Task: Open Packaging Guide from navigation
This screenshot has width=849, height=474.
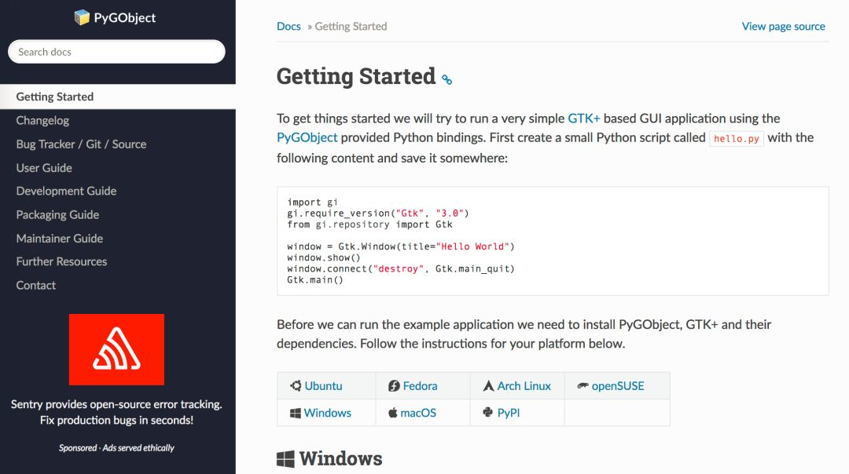Action: pos(57,215)
